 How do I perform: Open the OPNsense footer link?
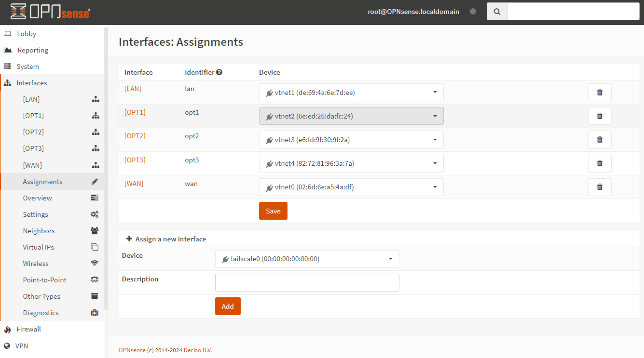point(132,350)
